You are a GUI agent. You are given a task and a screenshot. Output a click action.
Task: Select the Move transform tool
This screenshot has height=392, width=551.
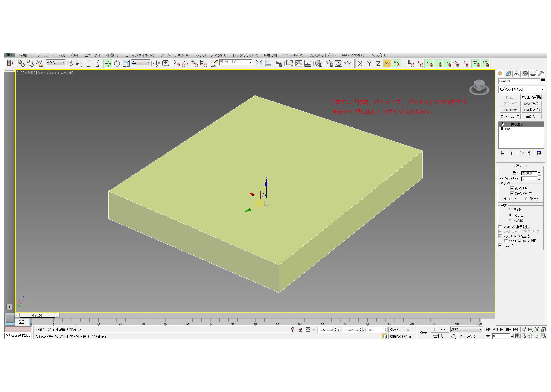click(108, 64)
